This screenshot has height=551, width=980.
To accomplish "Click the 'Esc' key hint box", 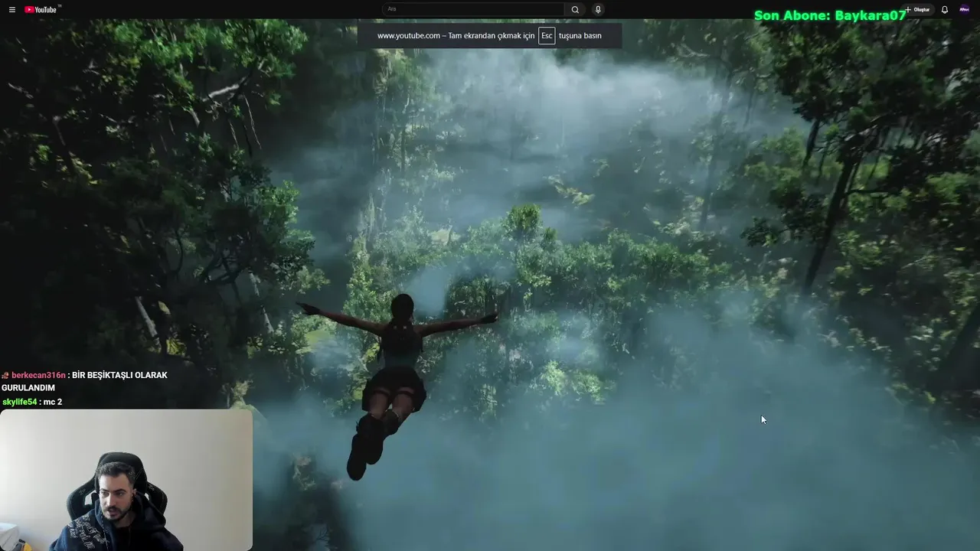I will (547, 36).
